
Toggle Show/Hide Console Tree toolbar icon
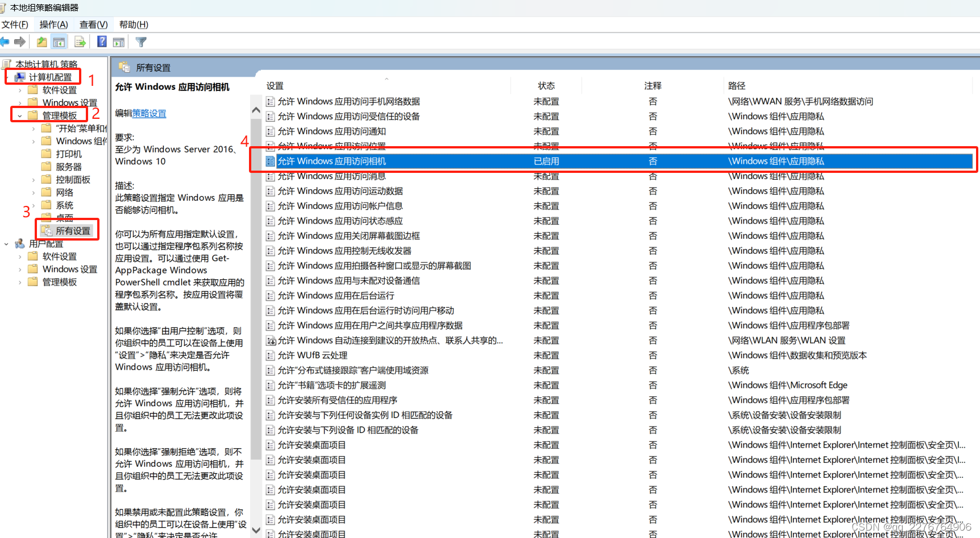click(59, 42)
